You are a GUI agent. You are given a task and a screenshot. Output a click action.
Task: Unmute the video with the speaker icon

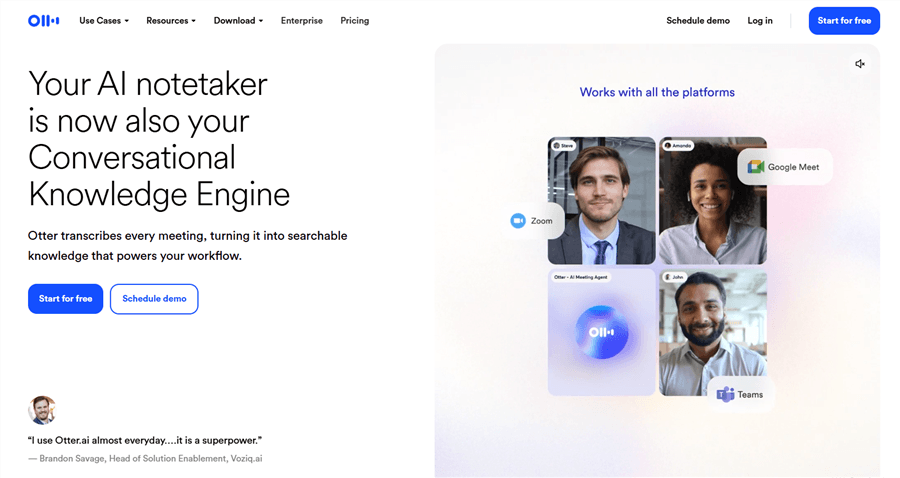859,64
